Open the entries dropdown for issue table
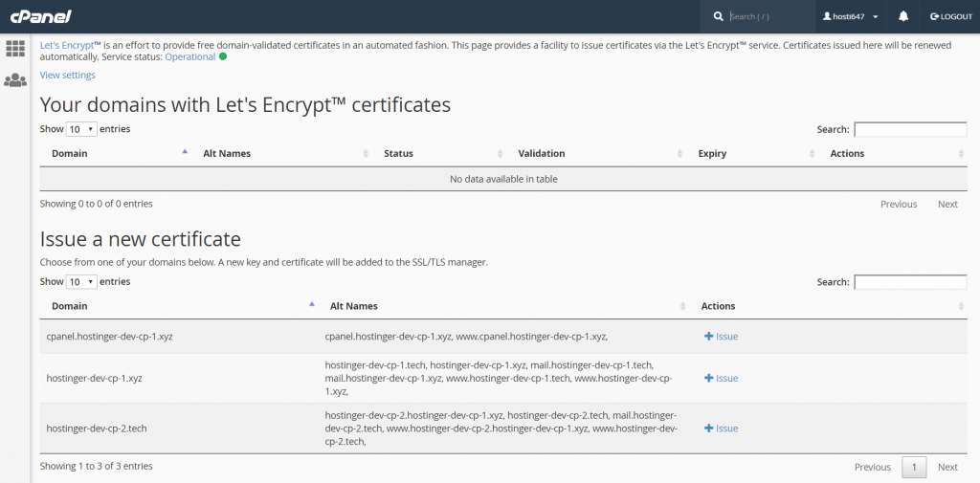 click(81, 282)
